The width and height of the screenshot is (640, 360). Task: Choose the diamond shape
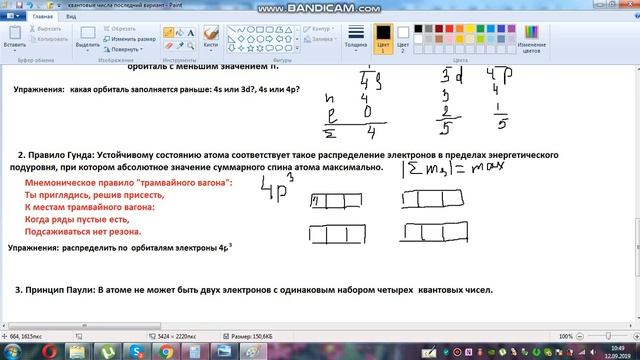point(241,39)
